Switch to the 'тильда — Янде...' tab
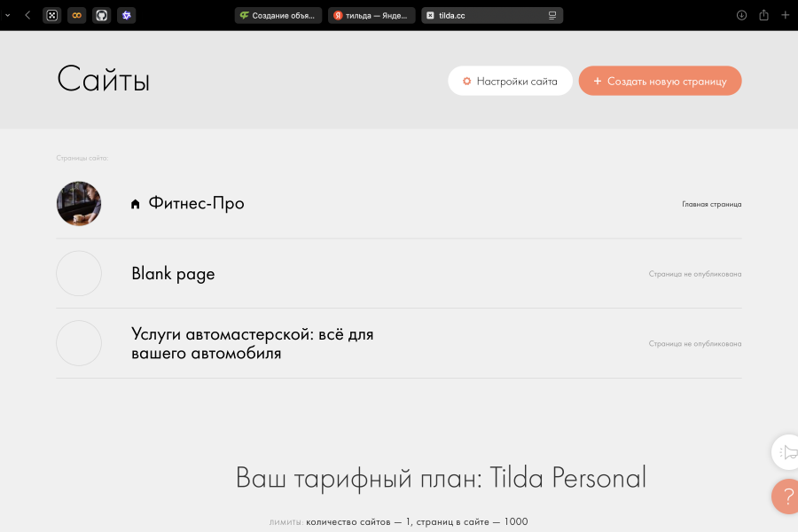 372,15
